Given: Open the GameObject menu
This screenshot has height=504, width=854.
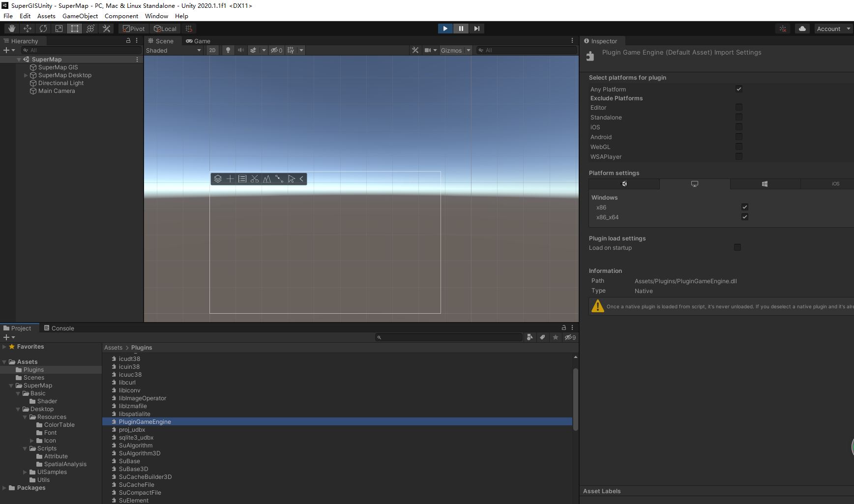Looking at the screenshot, I should (80, 16).
